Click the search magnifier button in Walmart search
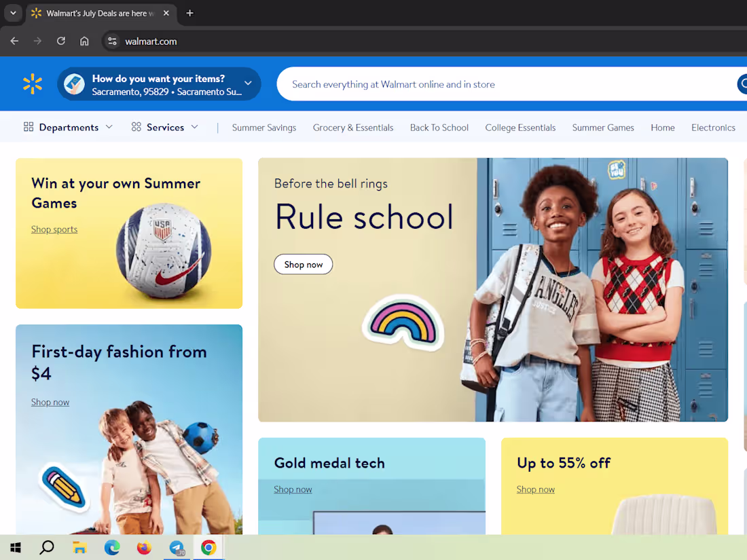The image size is (747, 560). [x=742, y=83]
